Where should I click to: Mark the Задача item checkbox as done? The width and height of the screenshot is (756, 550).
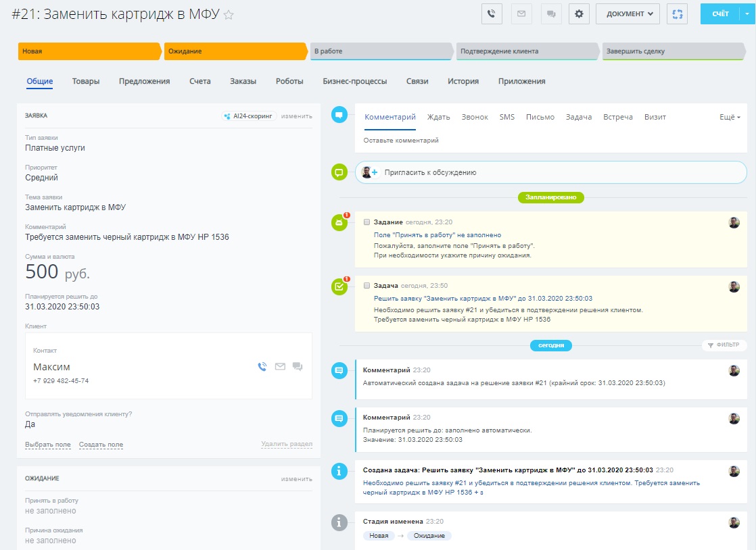[x=367, y=286]
